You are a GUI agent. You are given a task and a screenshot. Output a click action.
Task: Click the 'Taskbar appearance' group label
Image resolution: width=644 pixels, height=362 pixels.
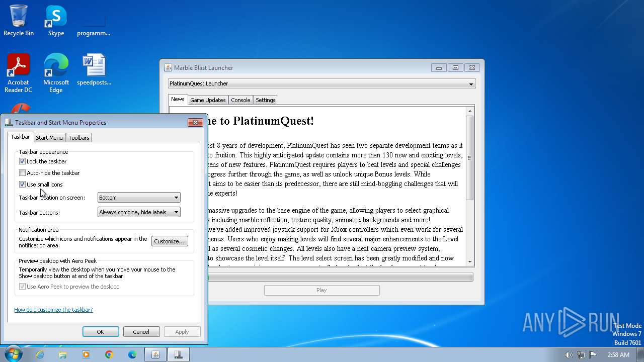(x=43, y=151)
